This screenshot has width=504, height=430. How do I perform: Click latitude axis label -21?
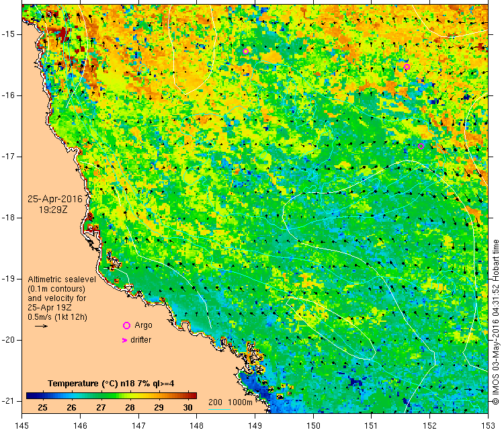8,401
